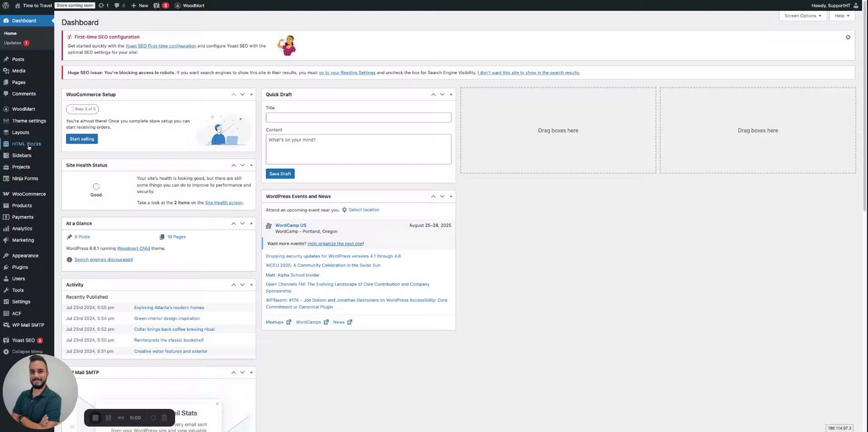Collapse the WordPress Events and News widget
Viewport: 868px width, 432px height.
pos(451,196)
